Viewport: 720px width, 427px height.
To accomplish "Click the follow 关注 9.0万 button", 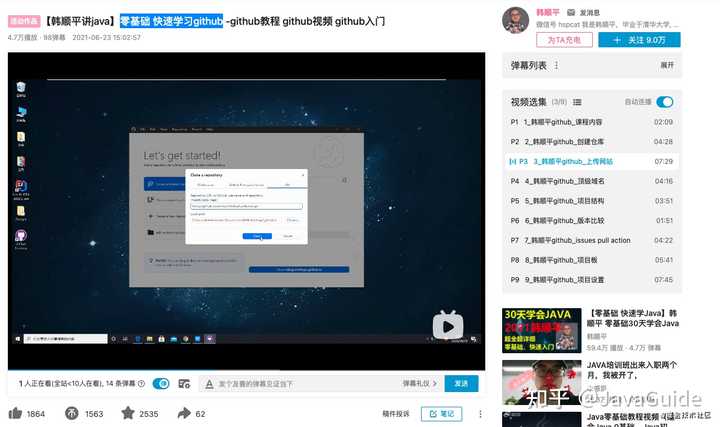I will pyautogui.click(x=639, y=40).
